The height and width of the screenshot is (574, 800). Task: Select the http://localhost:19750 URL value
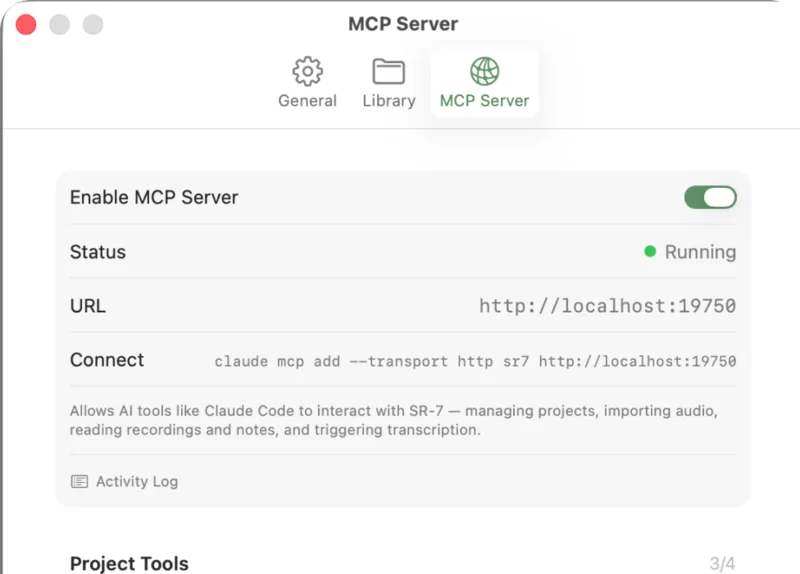pos(607,306)
